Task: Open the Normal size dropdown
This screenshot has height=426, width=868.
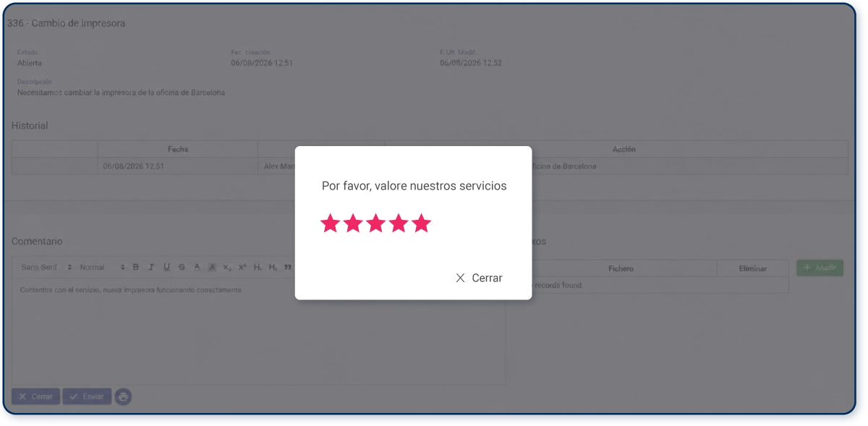Action: 102,268
